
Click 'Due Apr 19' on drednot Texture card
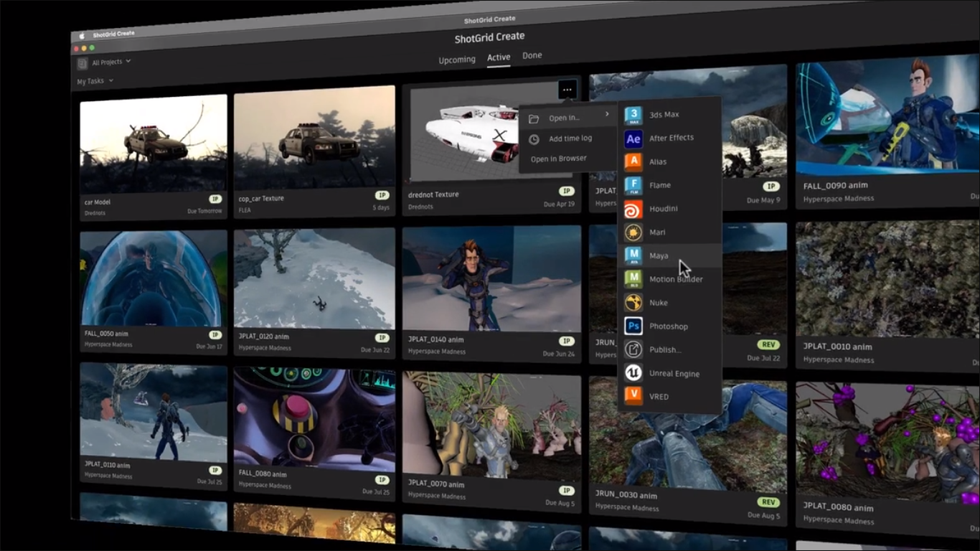click(560, 204)
